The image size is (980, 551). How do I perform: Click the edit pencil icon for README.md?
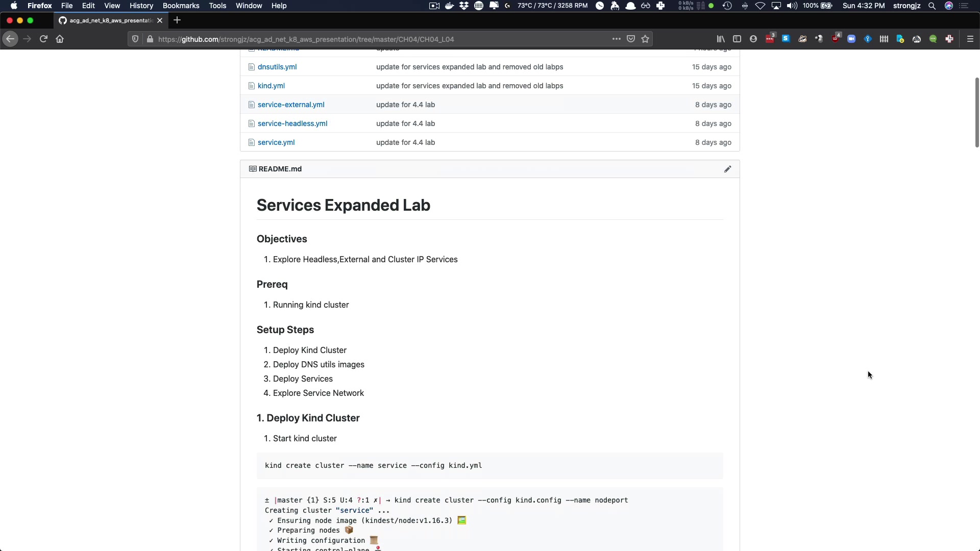click(727, 169)
